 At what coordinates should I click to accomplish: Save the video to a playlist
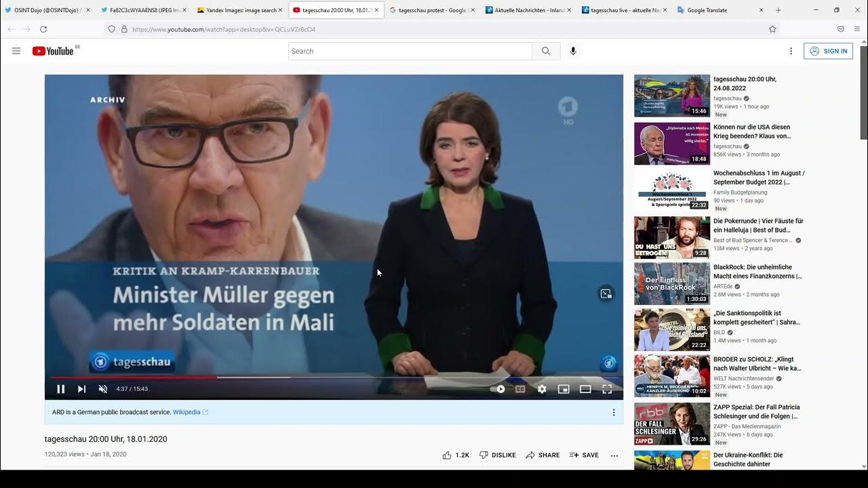[x=584, y=455]
